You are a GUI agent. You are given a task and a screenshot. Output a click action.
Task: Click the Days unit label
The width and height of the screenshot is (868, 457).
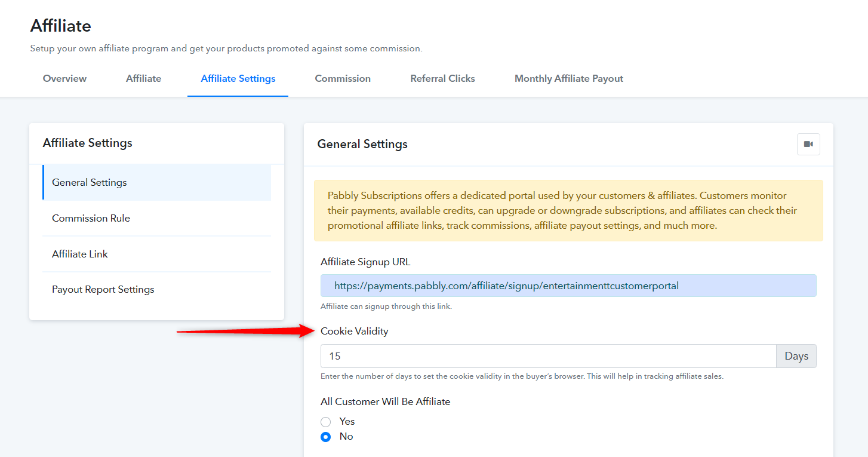pyautogui.click(x=796, y=356)
